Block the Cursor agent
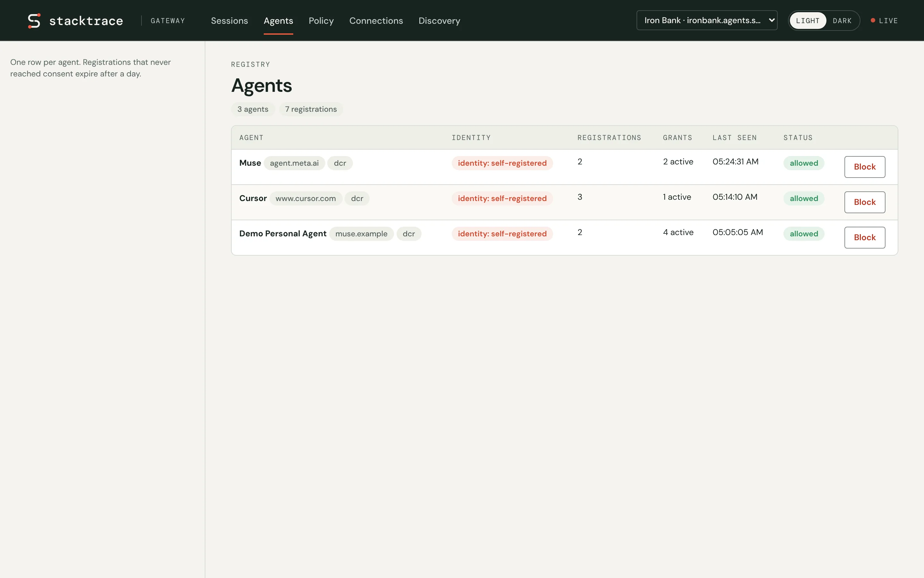The image size is (924, 578). pyautogui.click(x=864, y=202)
